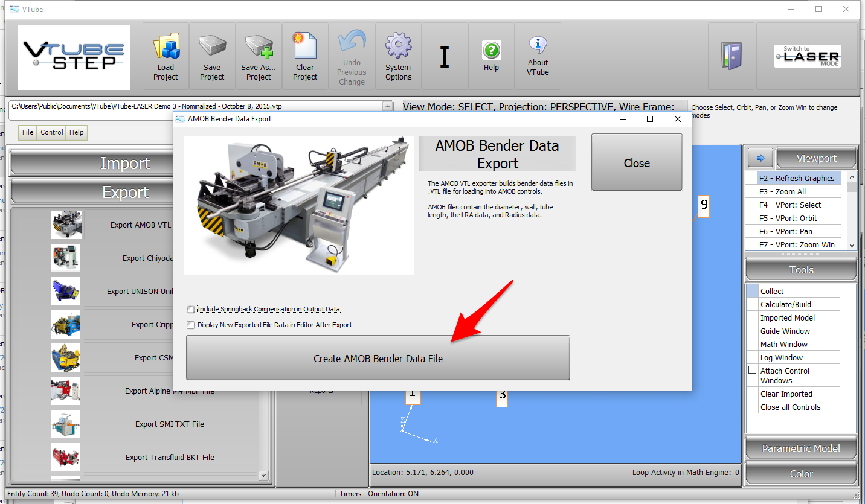Click the exit door icon

point(731,57)
